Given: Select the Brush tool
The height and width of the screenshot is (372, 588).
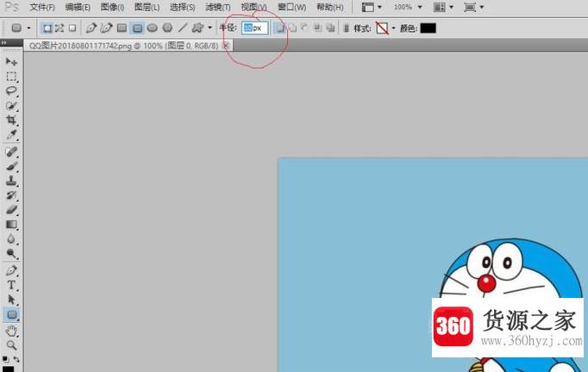Looking at the screenshot, I should 11,166.
